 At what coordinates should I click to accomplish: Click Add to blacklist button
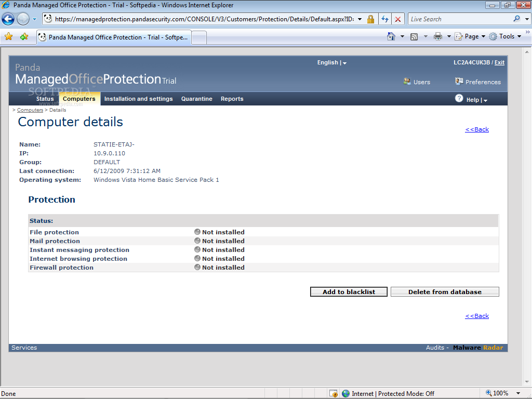[349, 292]
